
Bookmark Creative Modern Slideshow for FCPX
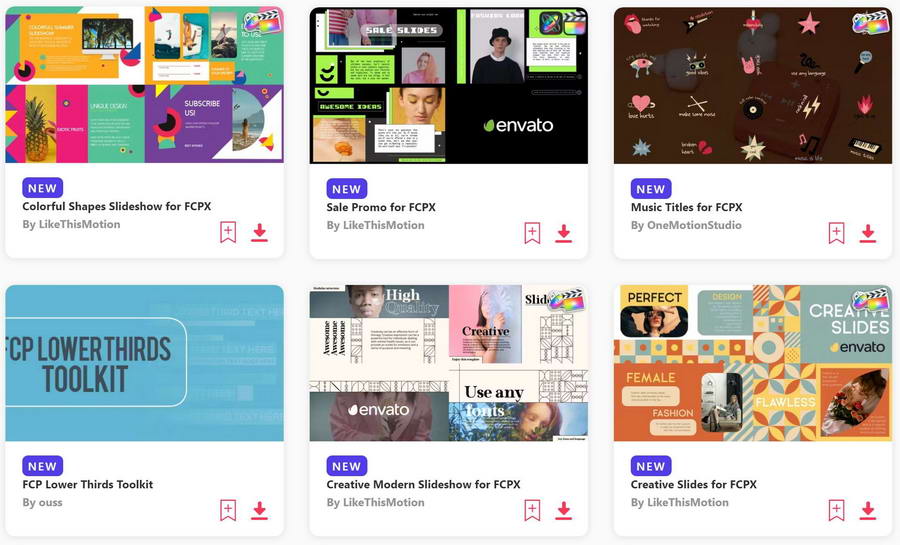pyautogui.click(x=532, y=510)
